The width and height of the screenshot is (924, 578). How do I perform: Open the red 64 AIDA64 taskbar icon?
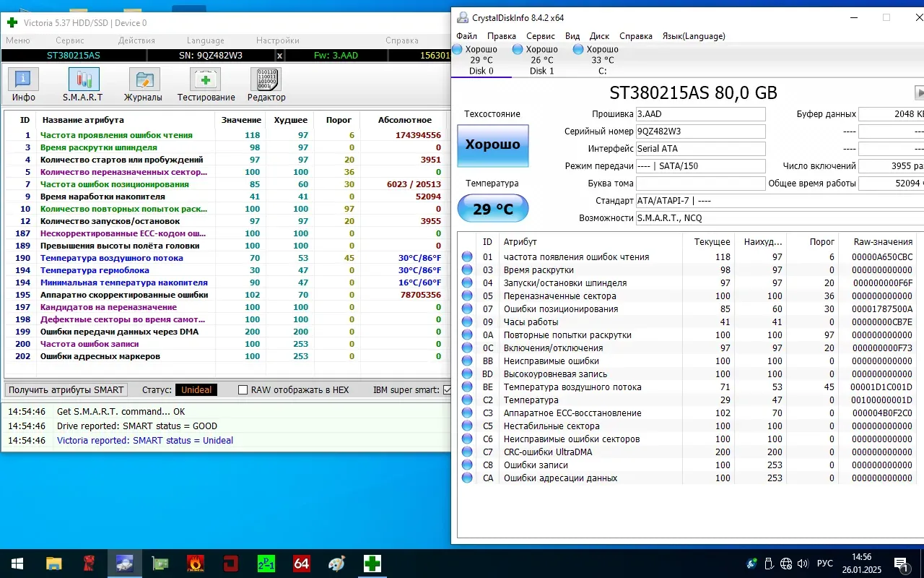pos(302,564)
